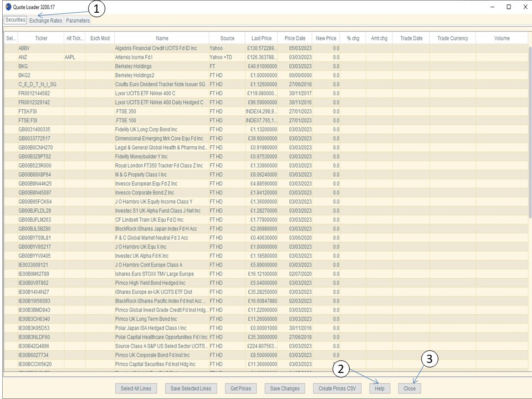Image resolution: width=532 pixels, height=399 pixels.
Task: Switch to the Securities tab
Action: pos(16,20)
